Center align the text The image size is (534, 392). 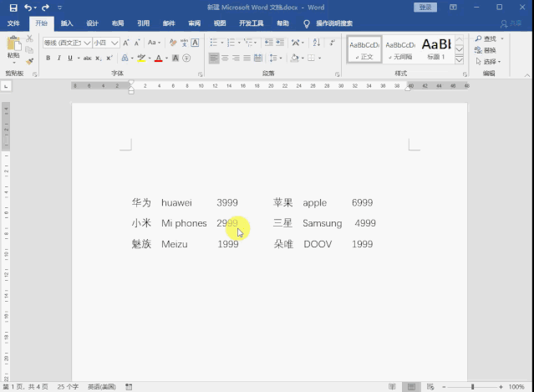tap(225, 58)
